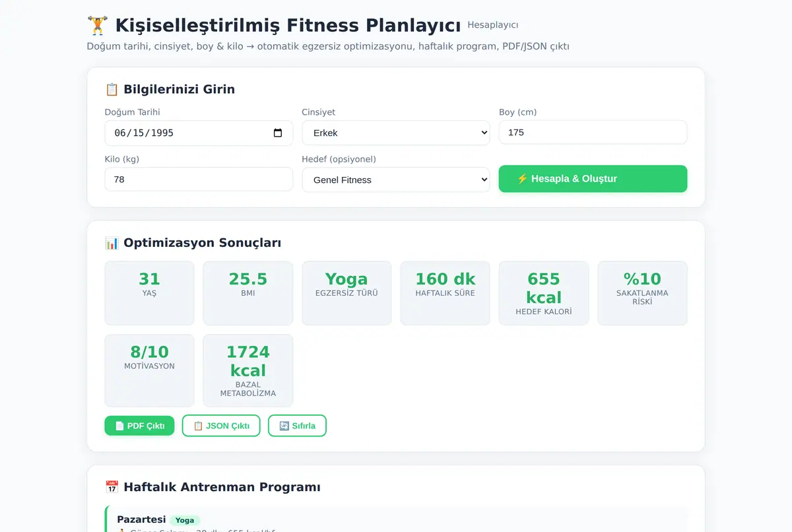
Task: Click the calendar icon beside Haftalık Antrenman Programı
Action: point(112,487)
